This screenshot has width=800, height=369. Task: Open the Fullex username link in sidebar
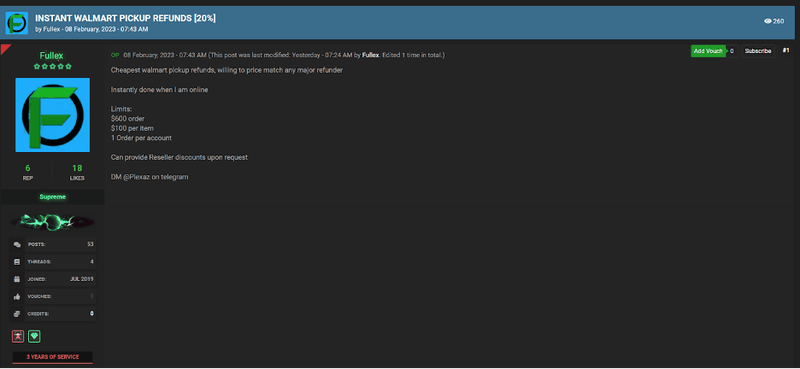pos(52,56)
